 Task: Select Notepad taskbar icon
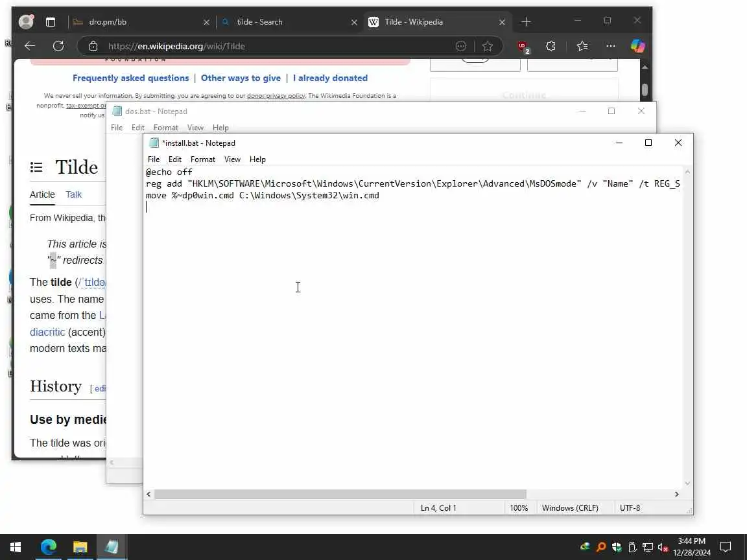112,547
